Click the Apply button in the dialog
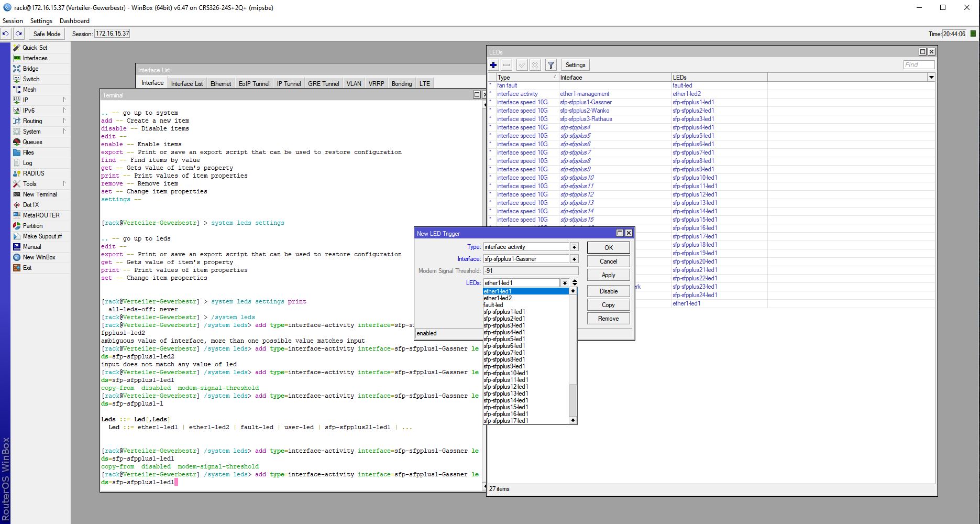Image resolution: width=980 pixels, height=524 pixels. [608, 275]
